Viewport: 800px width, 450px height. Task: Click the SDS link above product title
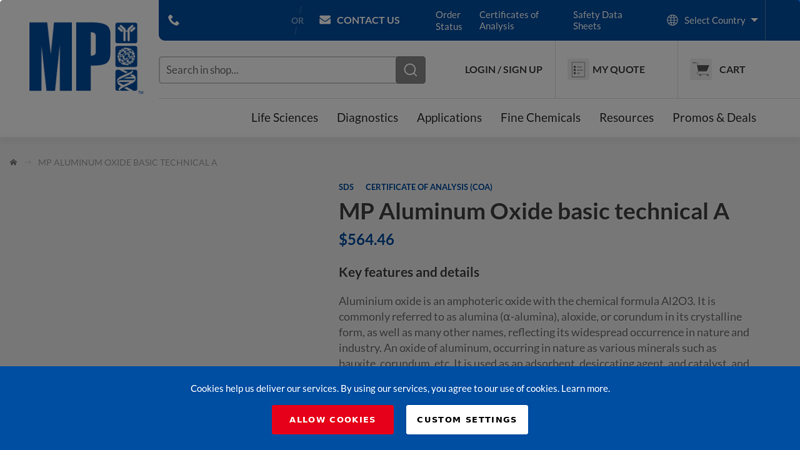point(346,187)
